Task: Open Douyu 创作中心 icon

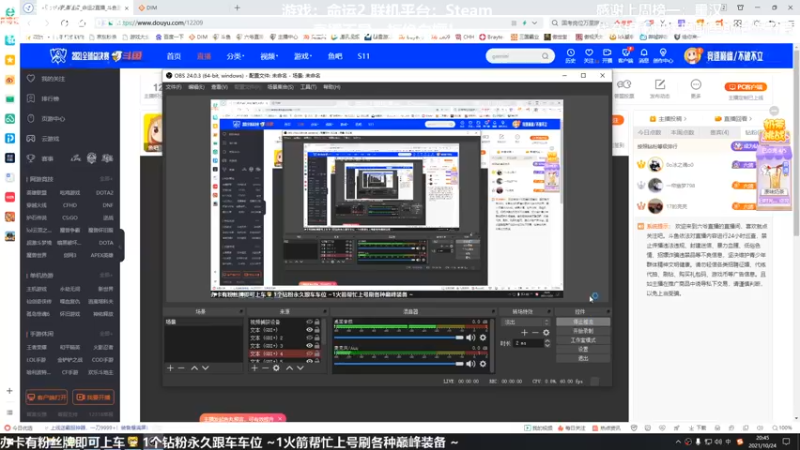Action: click(663, 56)
